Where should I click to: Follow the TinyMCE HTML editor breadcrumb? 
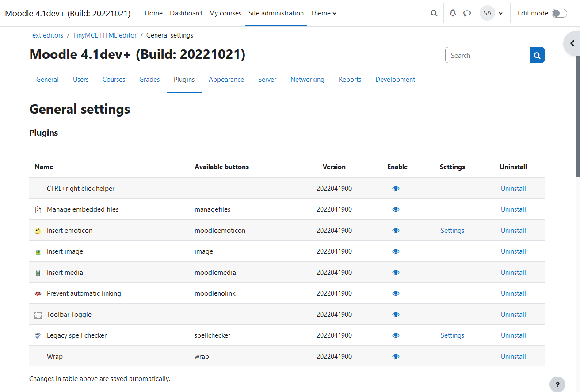point(105,35)
